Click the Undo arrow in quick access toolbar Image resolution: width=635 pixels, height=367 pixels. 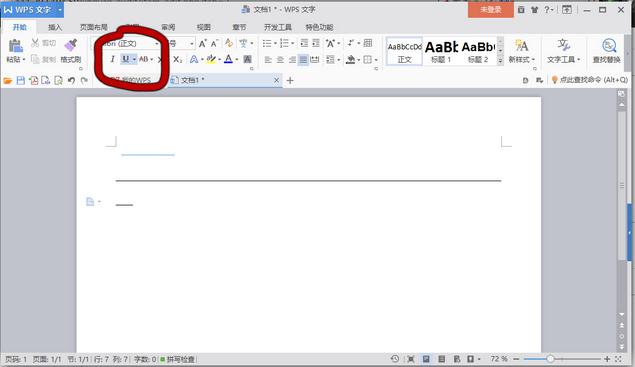tap(71, 80)
